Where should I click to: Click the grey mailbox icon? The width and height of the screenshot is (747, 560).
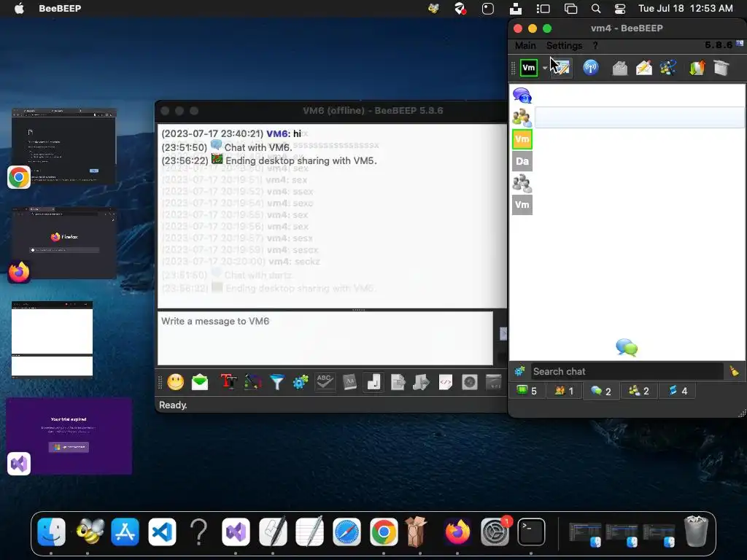click(x=620, y=68)
